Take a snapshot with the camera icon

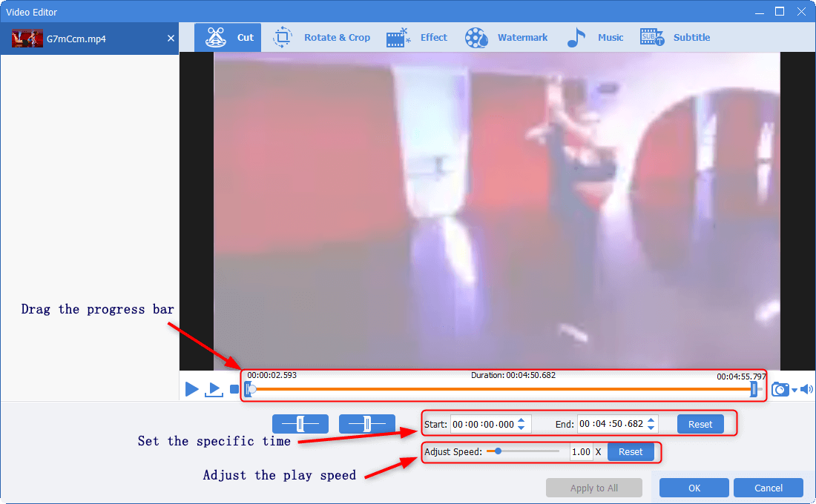pos(780,389)
